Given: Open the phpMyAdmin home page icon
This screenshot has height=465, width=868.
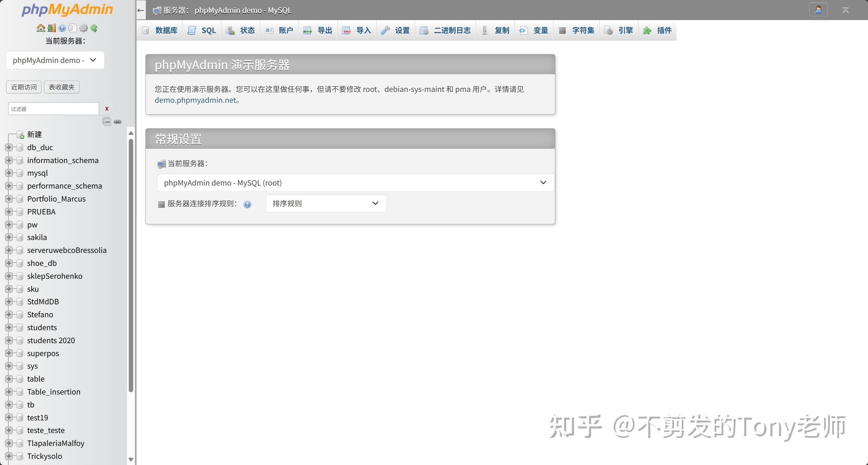Looking at the screenshot, I should pos(41,28).
